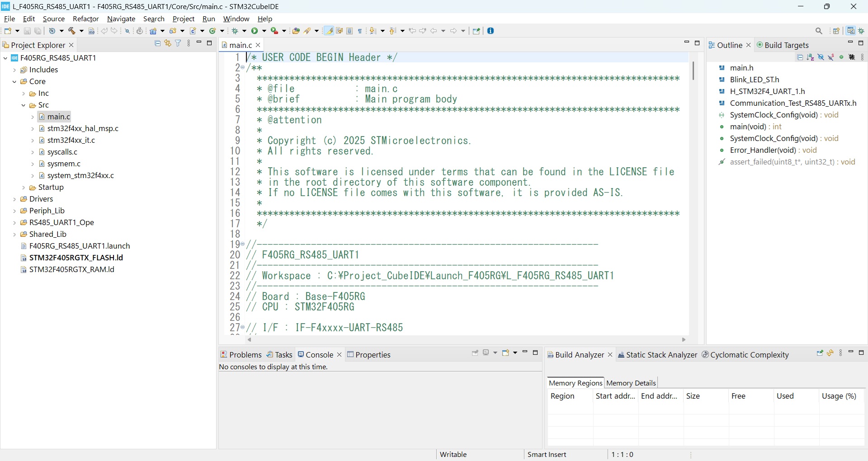Click Project Explorer filter funnel icon
Screen dimensions: 868x461
[x=178, y=43]
